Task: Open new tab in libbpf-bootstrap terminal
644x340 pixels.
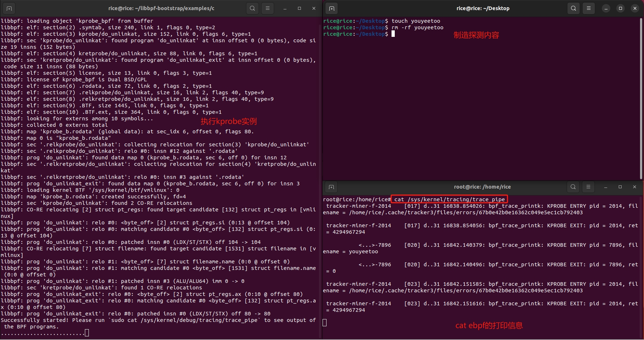Action: [x=9, y=8]
